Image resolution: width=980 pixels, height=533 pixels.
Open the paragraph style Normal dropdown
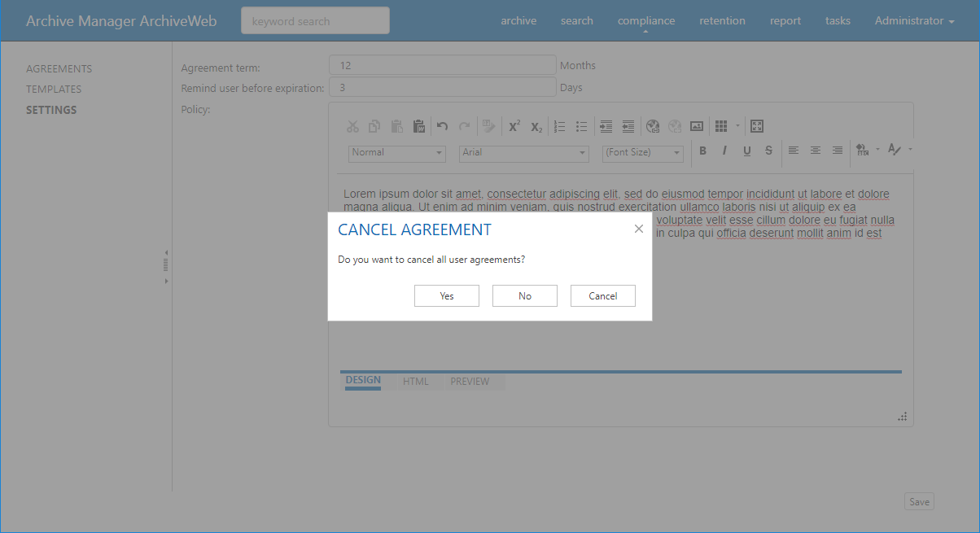point(397,153)
